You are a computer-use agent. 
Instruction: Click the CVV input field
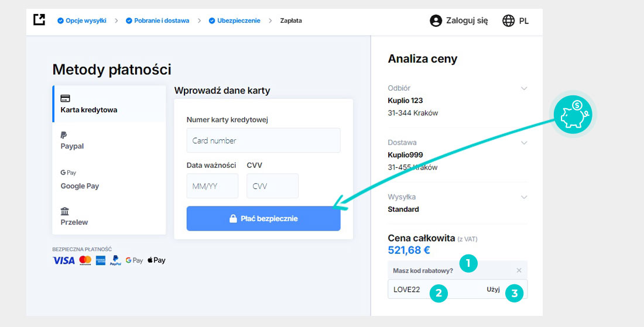273,186
